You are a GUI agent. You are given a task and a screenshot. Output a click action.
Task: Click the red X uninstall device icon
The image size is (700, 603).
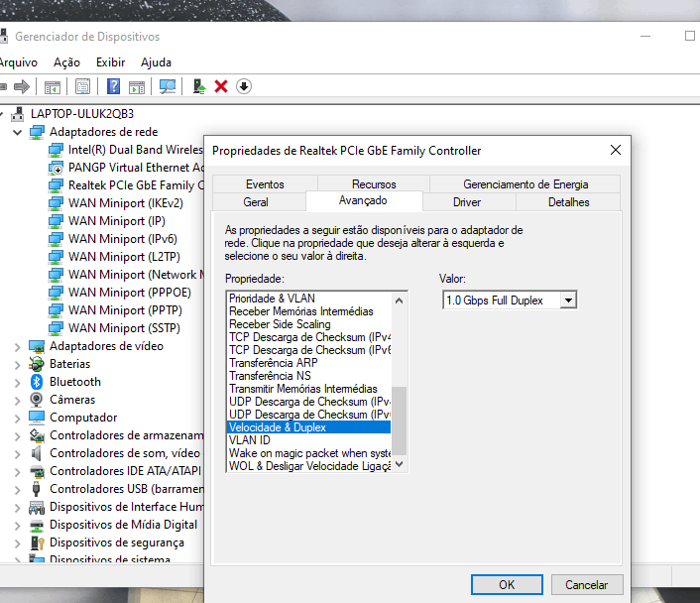pyautogui.click(x=221, y=86)
